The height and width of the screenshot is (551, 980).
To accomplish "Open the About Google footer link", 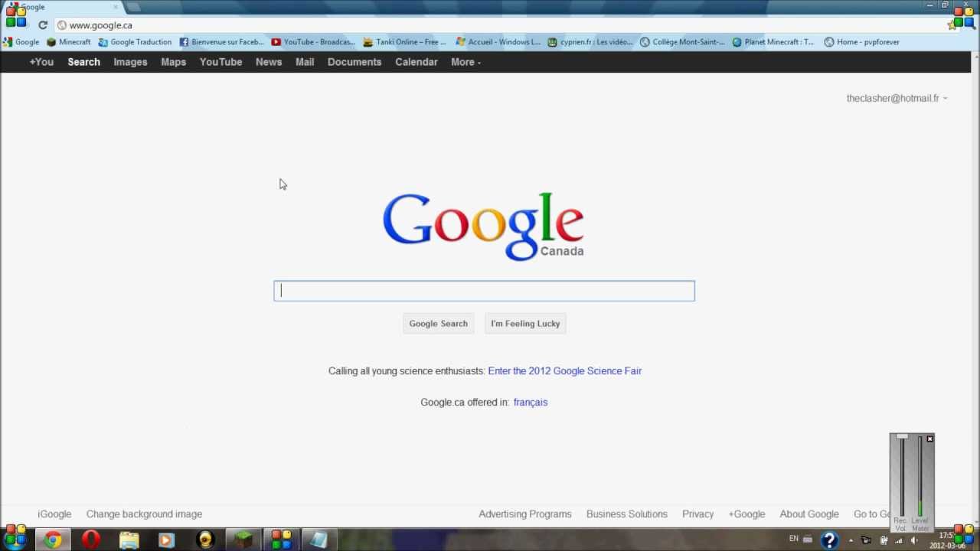I will pyautogui.click(x=809, y=514).
